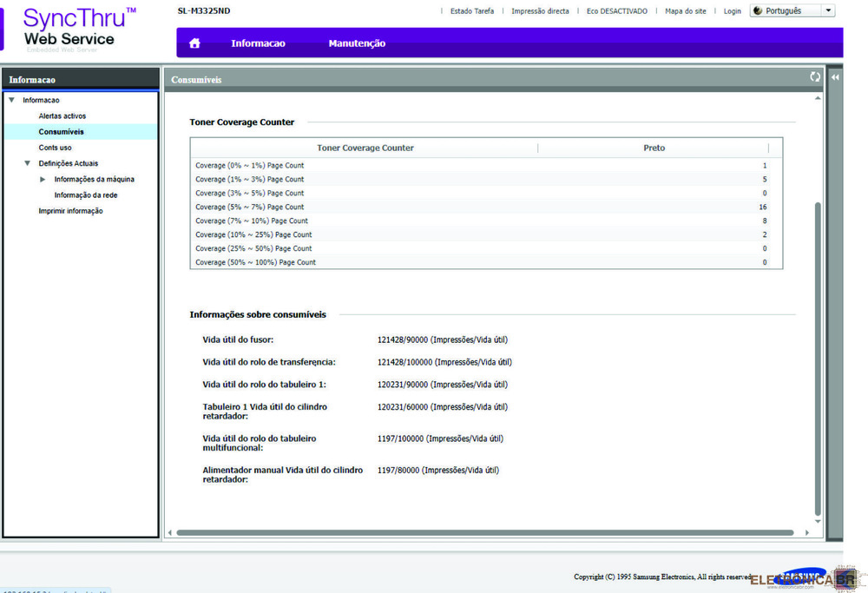Open the Informacao menu tab
The image size is (868, 593).
pyautogui.click(x=258, y=43)
